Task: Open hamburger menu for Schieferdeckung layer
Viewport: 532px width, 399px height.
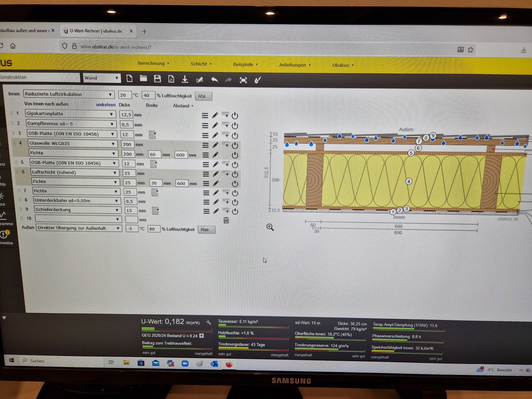Action: pos(206,211)
